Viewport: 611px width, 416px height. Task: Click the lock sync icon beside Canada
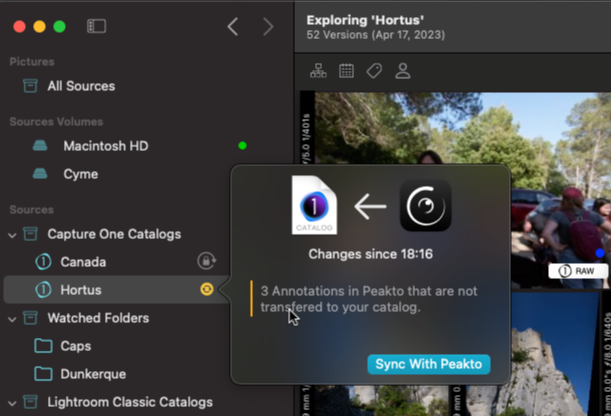pyautogui.click(x=207, y=261)
